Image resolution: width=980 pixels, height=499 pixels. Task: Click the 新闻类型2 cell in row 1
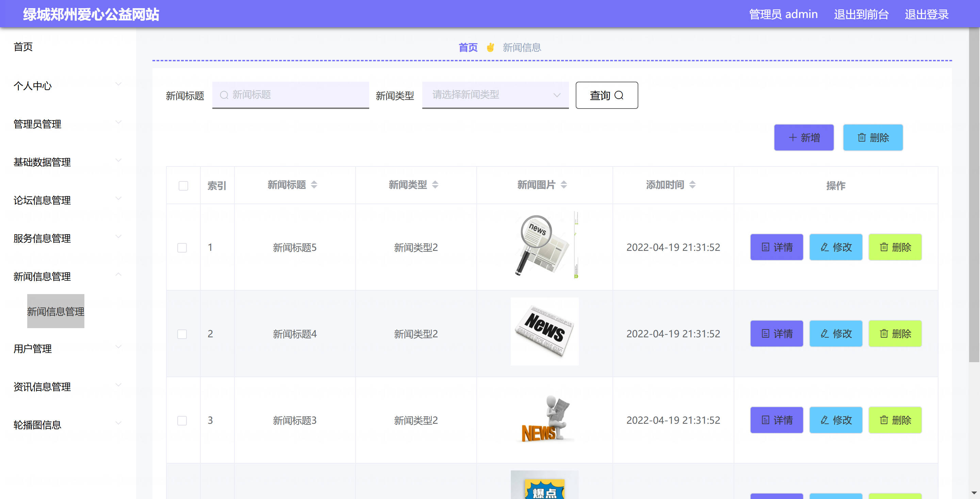pos(416,247)
